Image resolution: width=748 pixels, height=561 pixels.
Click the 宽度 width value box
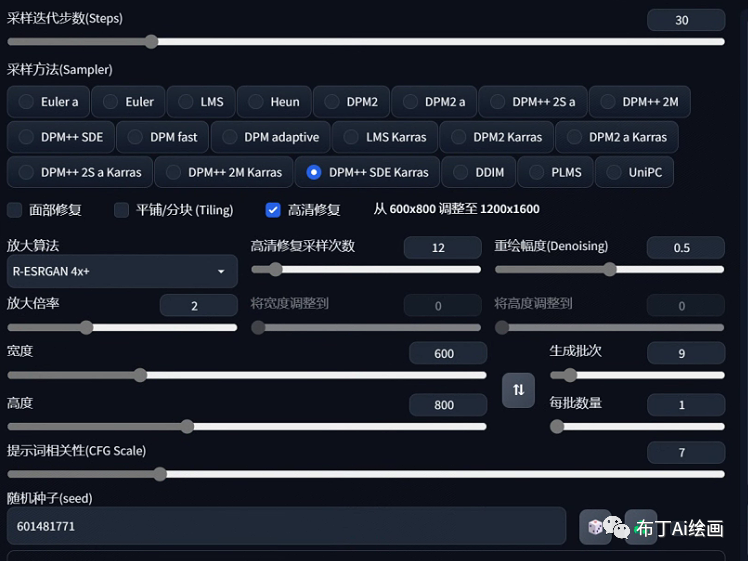click(x=447, y=353)
